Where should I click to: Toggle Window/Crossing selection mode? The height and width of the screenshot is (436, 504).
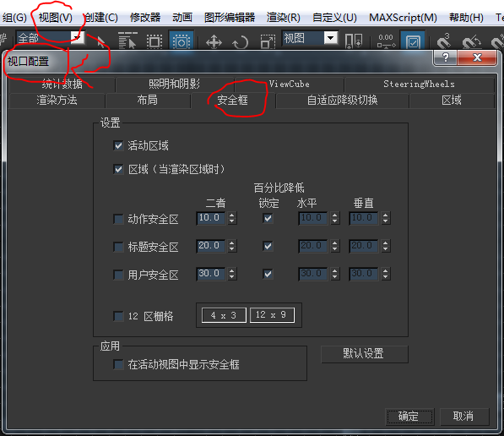point(181,41)
